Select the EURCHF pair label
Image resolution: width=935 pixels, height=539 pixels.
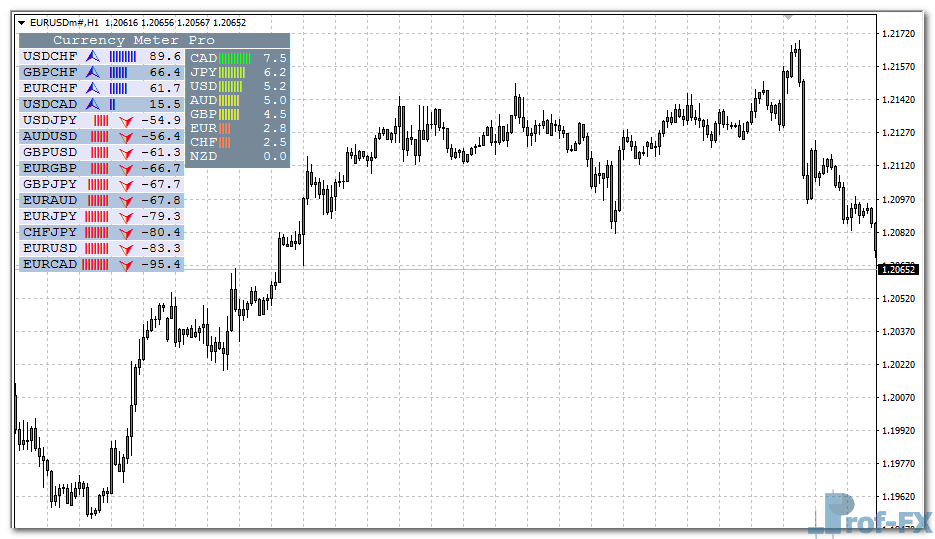(50, 88)
